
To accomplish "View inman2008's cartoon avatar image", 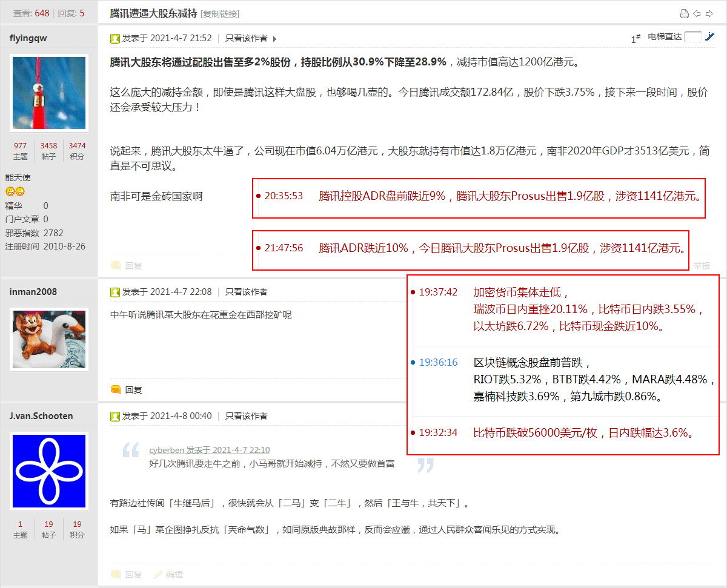I will (x=49, y=339).
